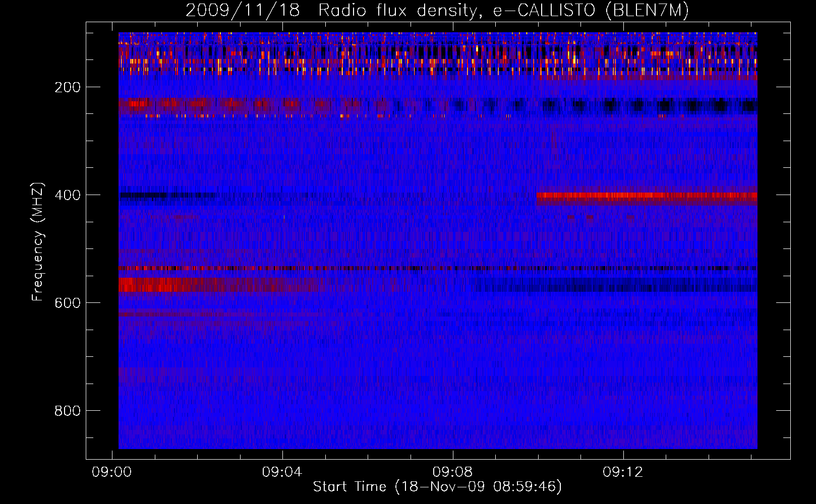Click the 09:04 time tick label

(282, 472)
